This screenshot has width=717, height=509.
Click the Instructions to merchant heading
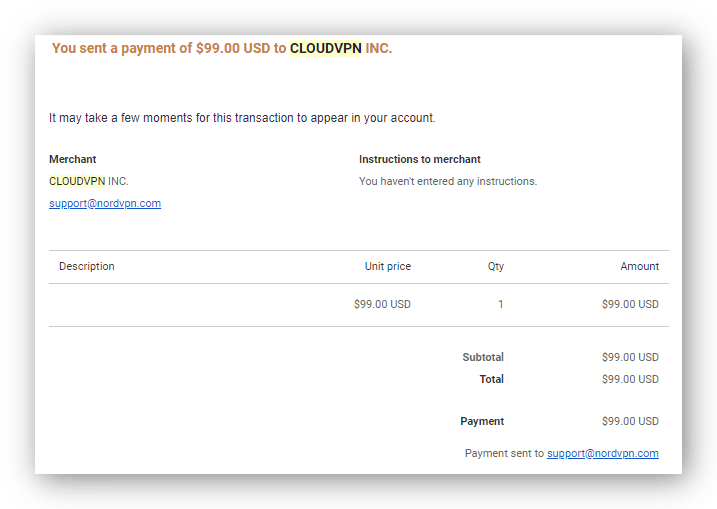pos(420,159)
